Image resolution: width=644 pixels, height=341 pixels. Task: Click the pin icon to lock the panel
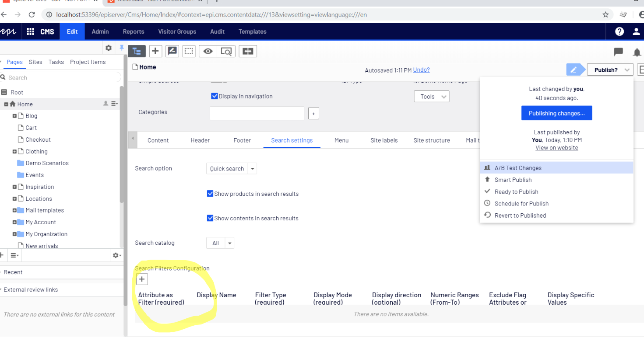click(x=121, y=48)
